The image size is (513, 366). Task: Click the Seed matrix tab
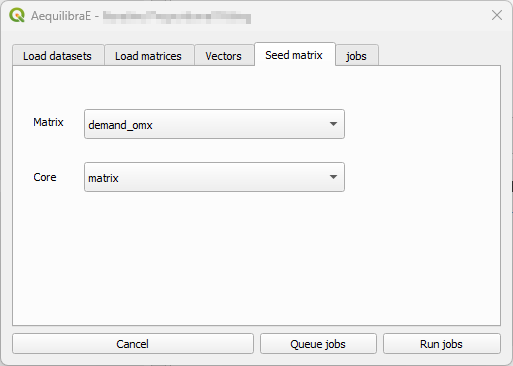[295, 54]
